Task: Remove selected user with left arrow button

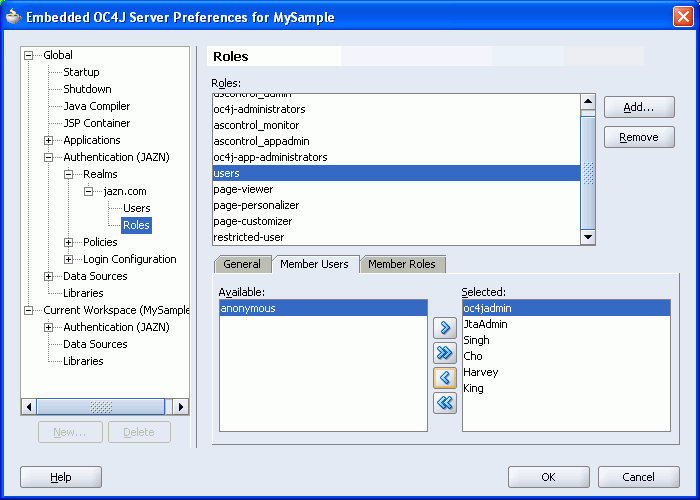Action: click(x=445, y=378)
